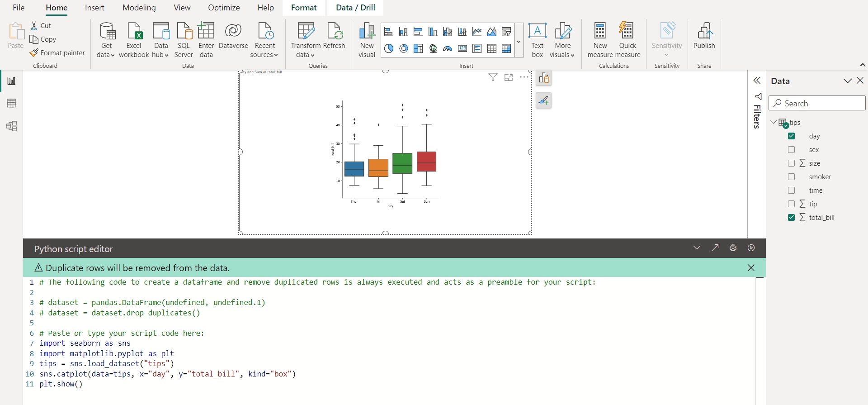Pop out the Python script editor

click(x=715, y=248)
